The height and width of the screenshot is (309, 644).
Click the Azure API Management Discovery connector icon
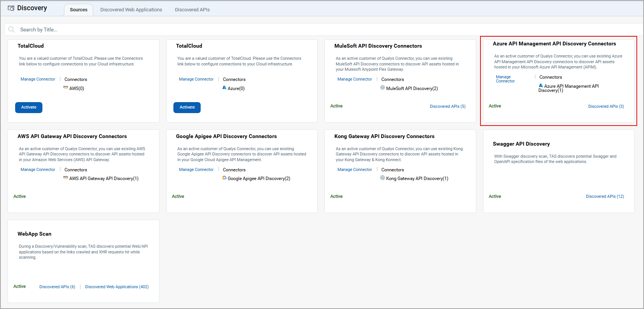pos(541,85)
